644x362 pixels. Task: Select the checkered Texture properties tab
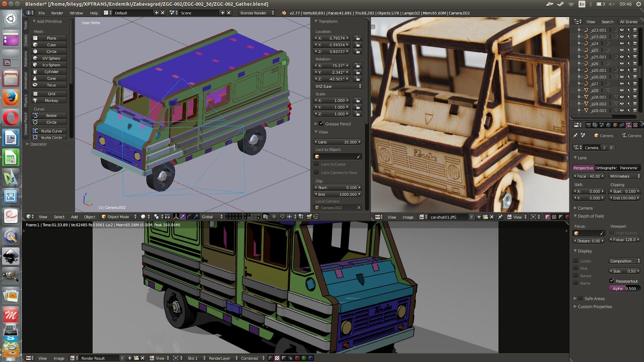[635, 125]
